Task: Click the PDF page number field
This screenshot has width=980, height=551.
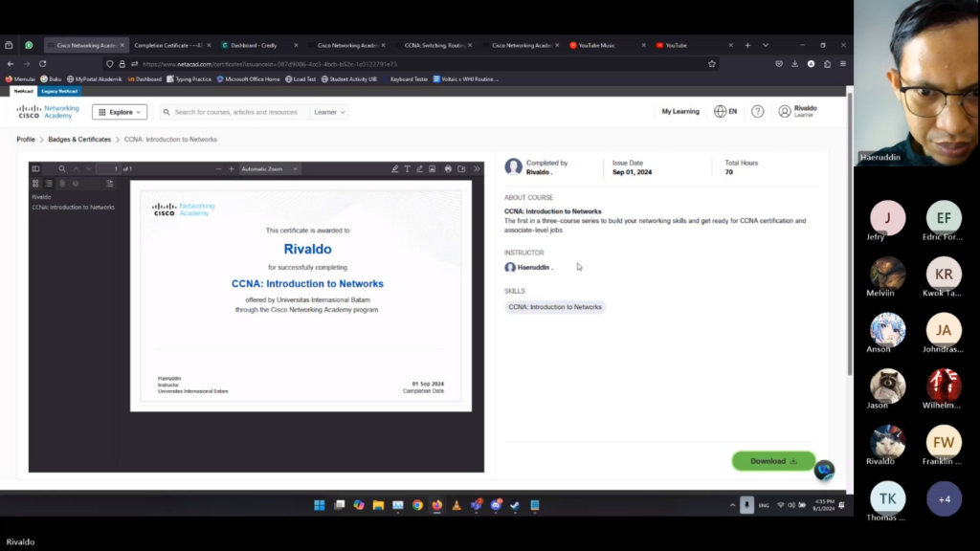Action: pyautogui.click(x=109, y=169)
